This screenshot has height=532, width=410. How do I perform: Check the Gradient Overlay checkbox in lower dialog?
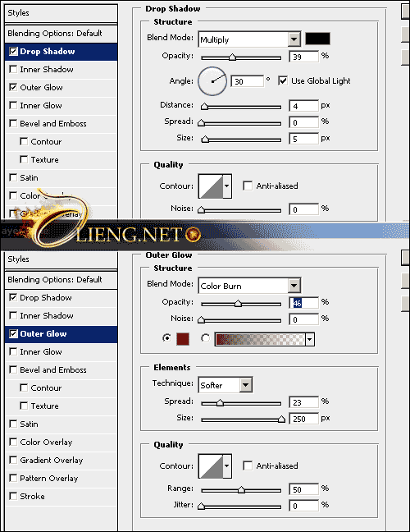[x=13, y=460]
